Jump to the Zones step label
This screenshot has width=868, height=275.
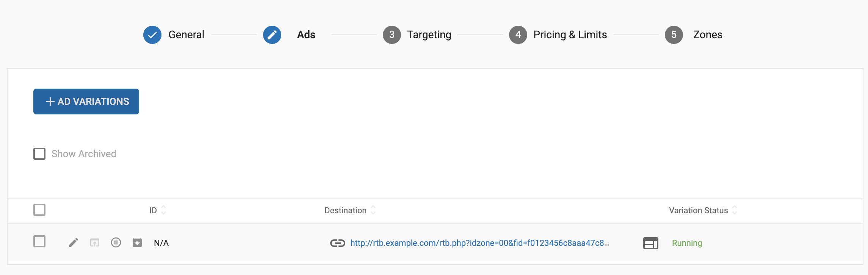pyautogui.click(x=707, y=35)
